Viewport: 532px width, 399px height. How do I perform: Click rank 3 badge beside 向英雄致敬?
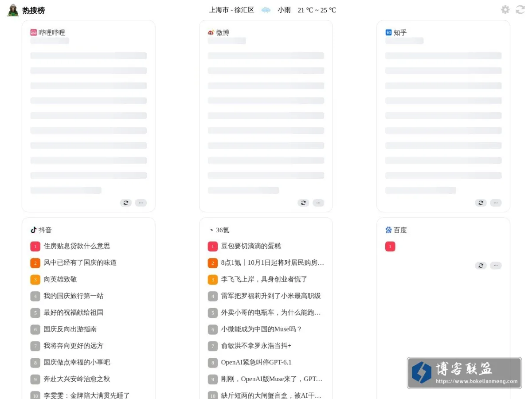click(35, 280)
